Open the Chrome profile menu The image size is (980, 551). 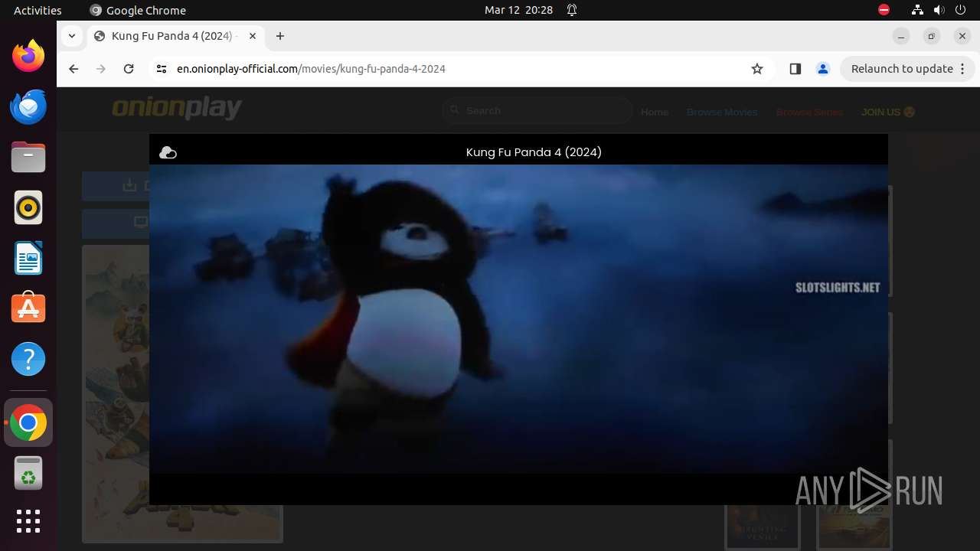(x=823, y=69)
